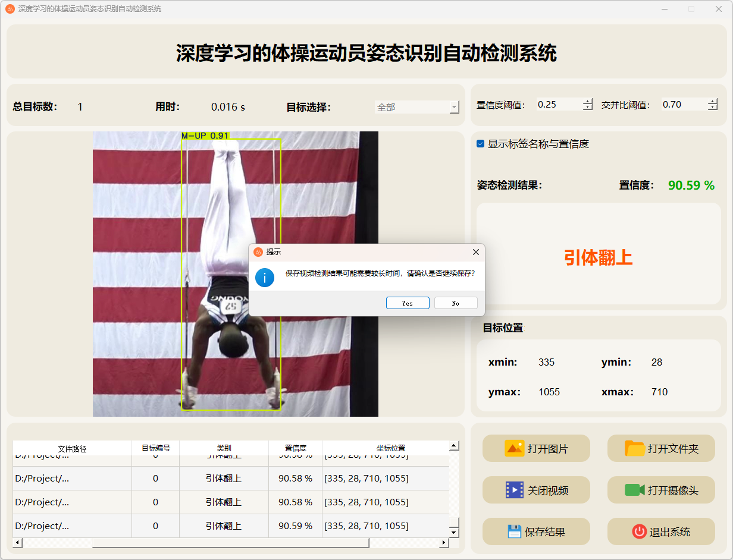This screenshot has width=733, height=560.
Task: Decrease the 交并比阈值 value with the down arrow
Action: pos(713,108)
